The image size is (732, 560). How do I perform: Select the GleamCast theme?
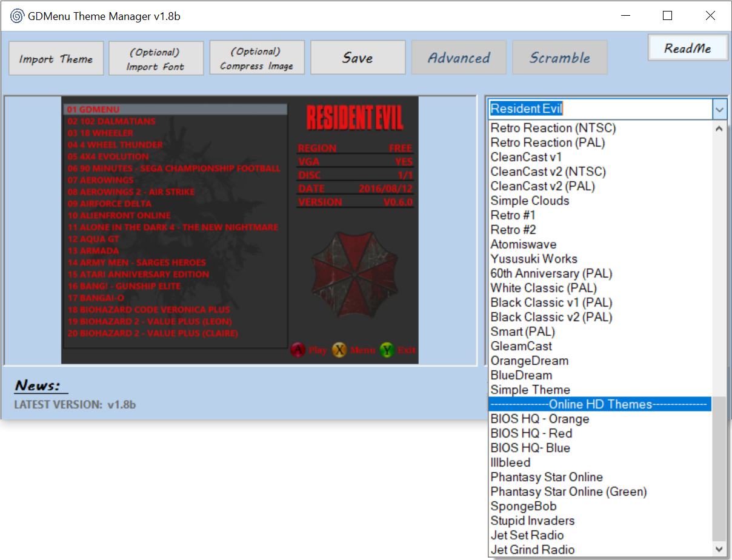pos(600,346)
